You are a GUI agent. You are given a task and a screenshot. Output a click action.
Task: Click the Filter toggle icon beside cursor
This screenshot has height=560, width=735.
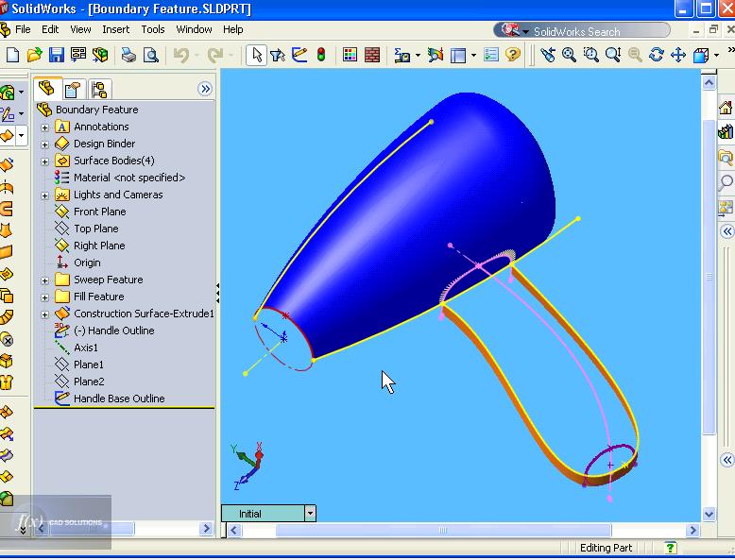278,56
